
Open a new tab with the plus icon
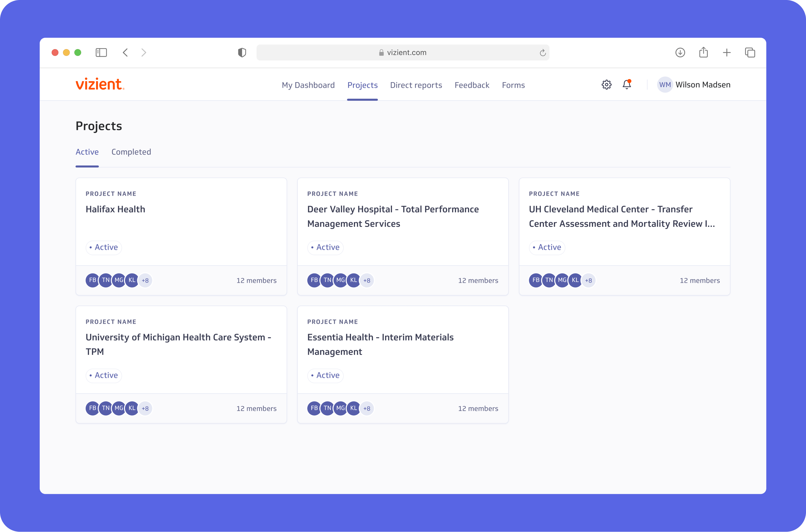(x=727, y=53)
